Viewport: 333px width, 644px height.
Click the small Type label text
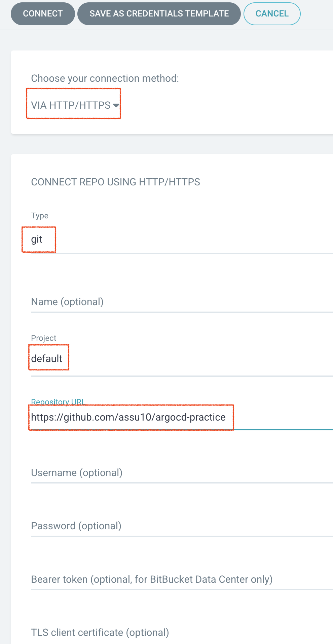[x=40, y=216]
